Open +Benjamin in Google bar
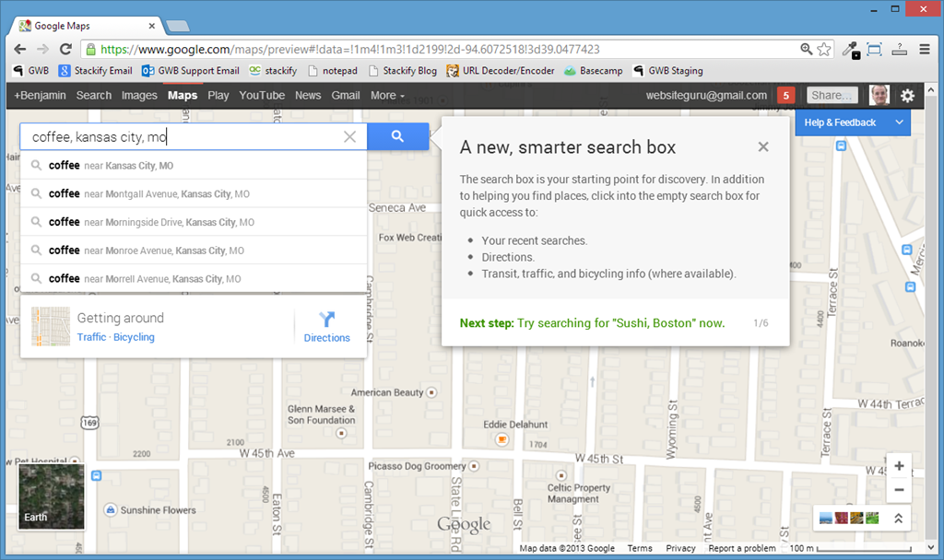 (40, 95)
